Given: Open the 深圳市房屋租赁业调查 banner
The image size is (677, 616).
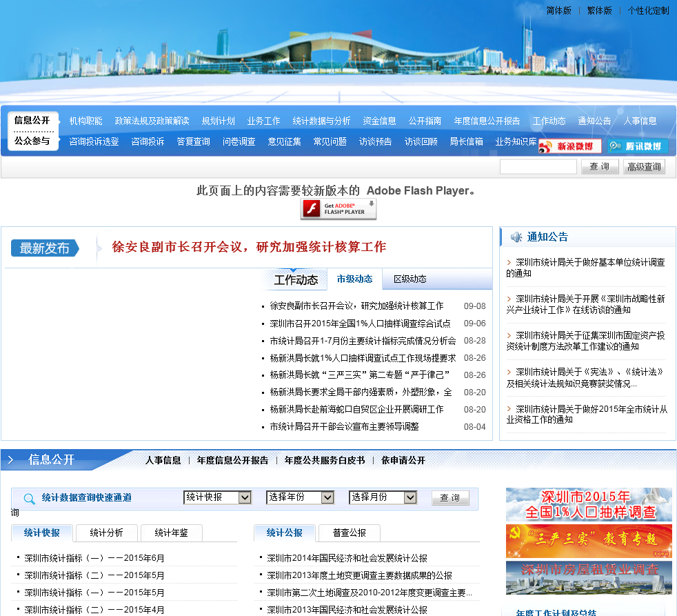Looking at the screenshot, I should pyautogui.click(x=589, y=577).
